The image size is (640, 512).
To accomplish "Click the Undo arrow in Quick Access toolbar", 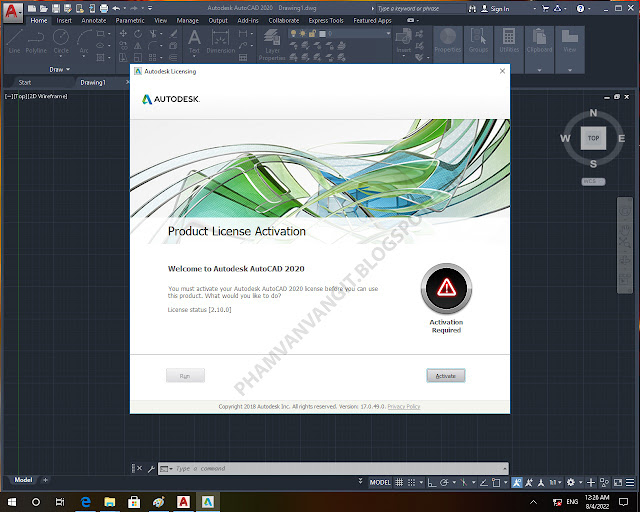I will point(116,8).
